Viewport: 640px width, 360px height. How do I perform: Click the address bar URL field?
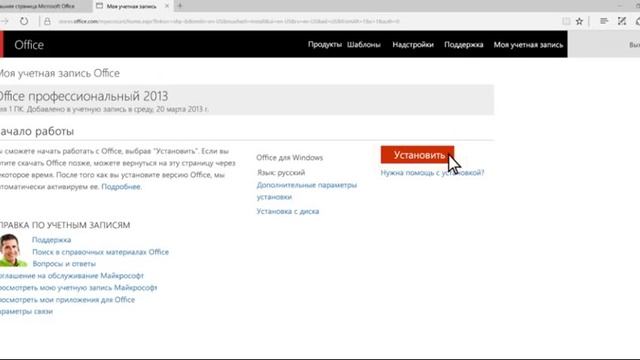tap(229, 21)
